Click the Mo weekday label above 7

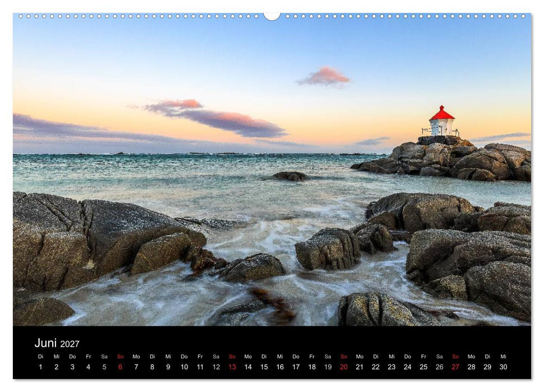point(136,357)
